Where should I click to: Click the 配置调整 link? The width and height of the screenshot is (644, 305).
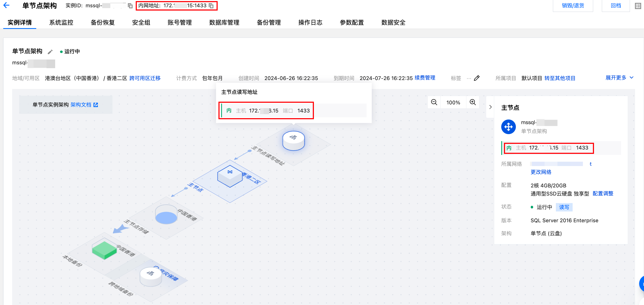603,194
